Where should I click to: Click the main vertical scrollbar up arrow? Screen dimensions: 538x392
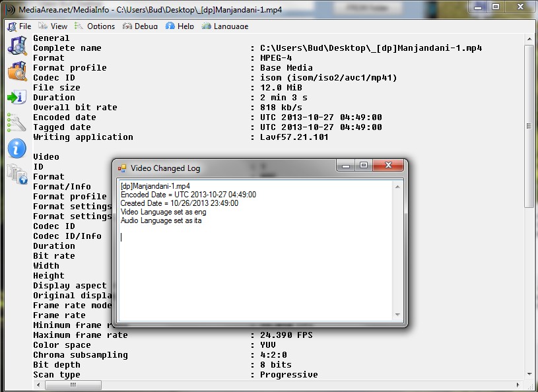click(x=529, y=39)
